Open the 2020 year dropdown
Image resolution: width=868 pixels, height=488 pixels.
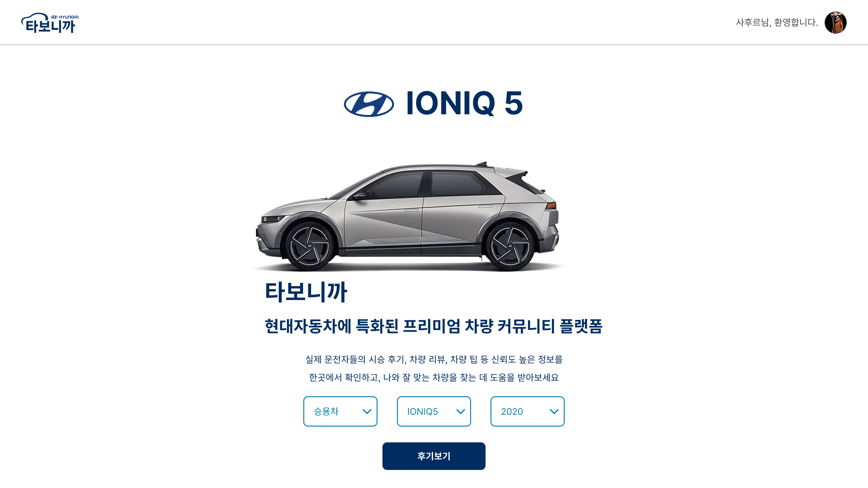(x=528, y=412)
